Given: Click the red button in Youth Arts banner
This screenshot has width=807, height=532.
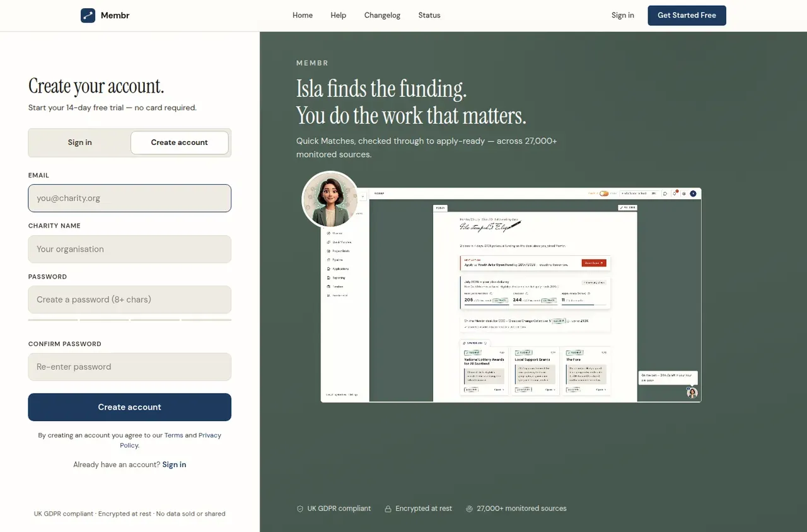Looking at the screenshot, I should pyautogui.click(x=594, y=263).
